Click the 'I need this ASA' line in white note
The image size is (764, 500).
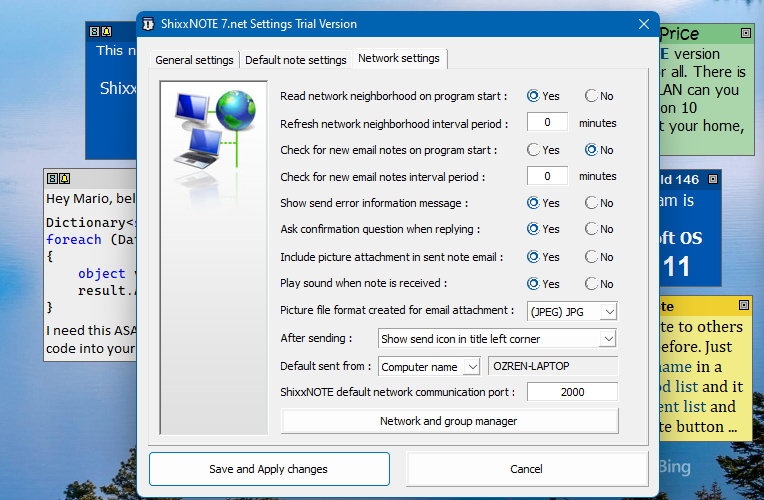pos(91,330)
